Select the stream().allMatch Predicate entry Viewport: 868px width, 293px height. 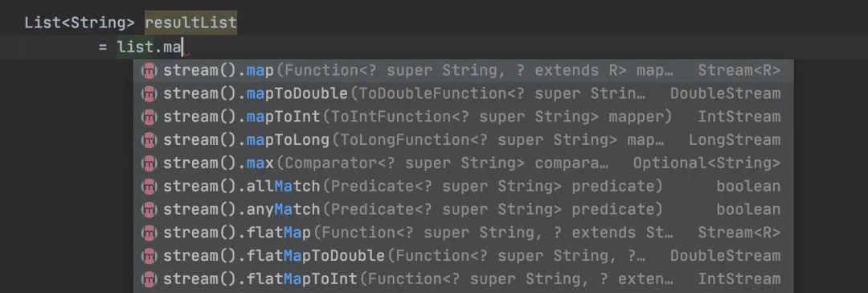tap(464, 187)
